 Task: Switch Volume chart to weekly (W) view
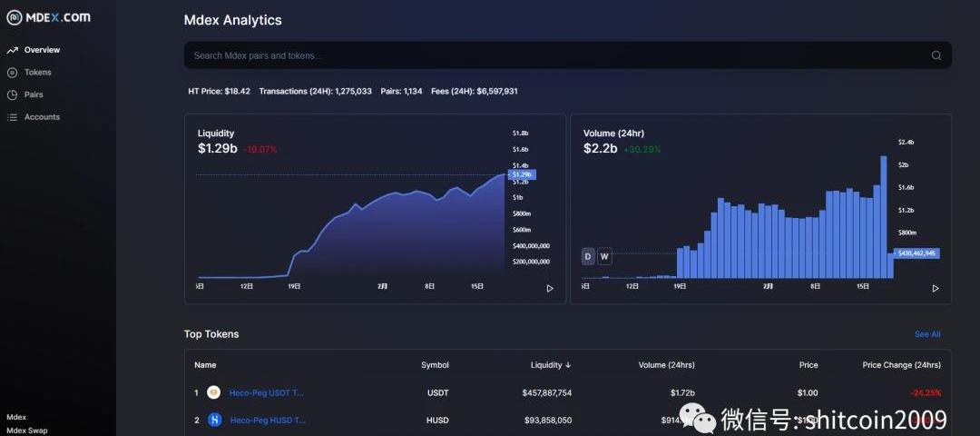pyautogui.click(x=604, y=257)
